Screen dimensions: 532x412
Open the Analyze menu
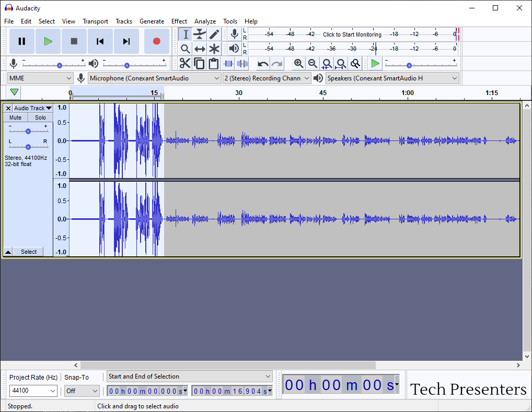(x=205, y=21)
